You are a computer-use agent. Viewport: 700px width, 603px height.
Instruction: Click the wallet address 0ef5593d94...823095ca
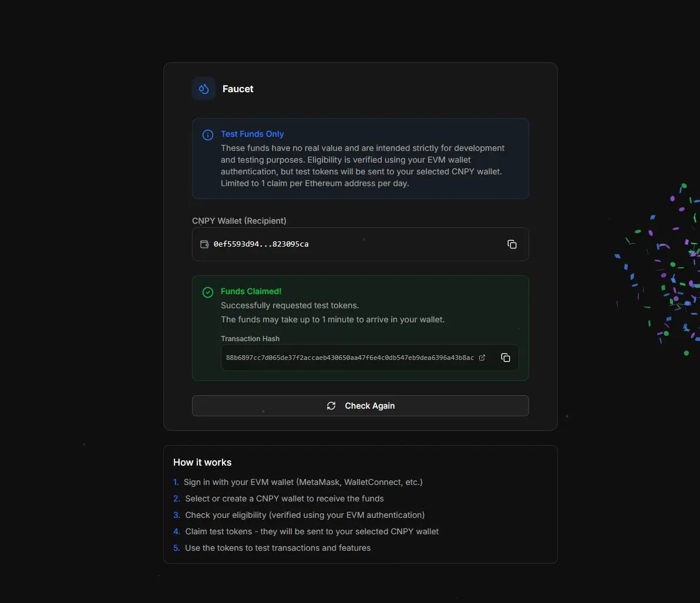click(261, 244)
